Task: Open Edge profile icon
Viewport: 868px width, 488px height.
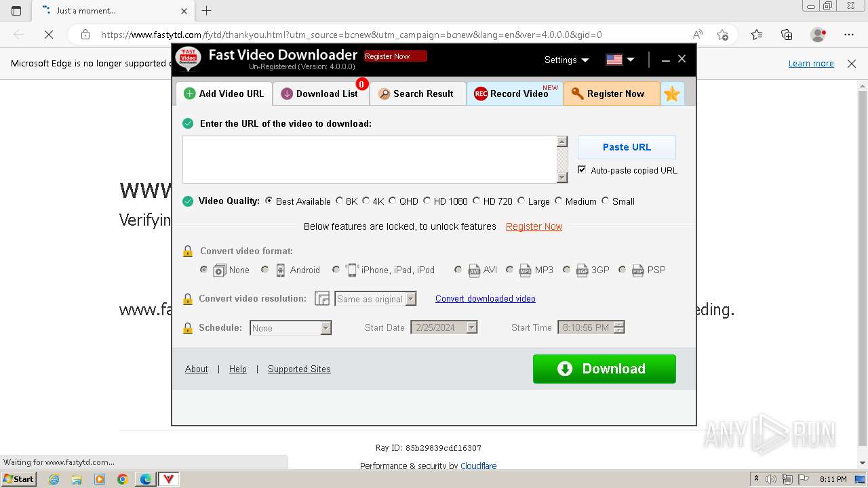Action: click(818, 35)
